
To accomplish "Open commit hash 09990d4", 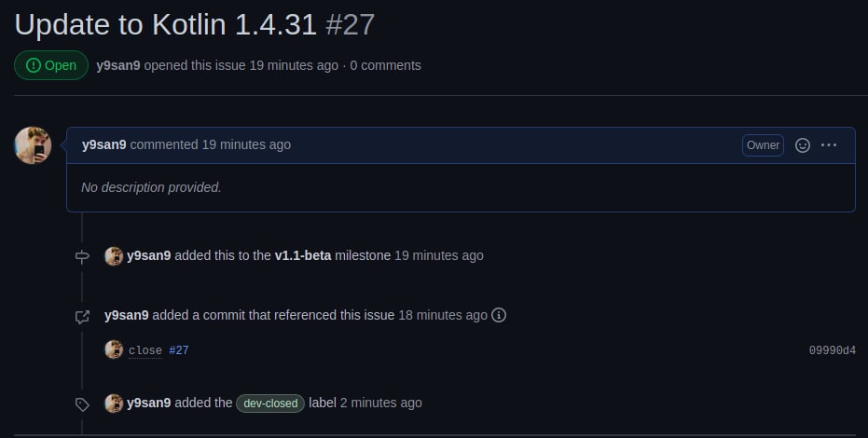I will point(832,350).
